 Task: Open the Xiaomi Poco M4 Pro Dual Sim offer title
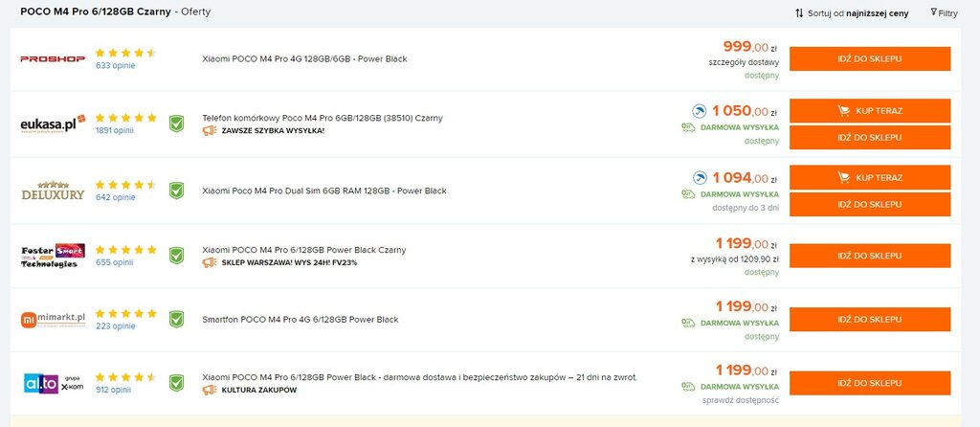point(324,191)
